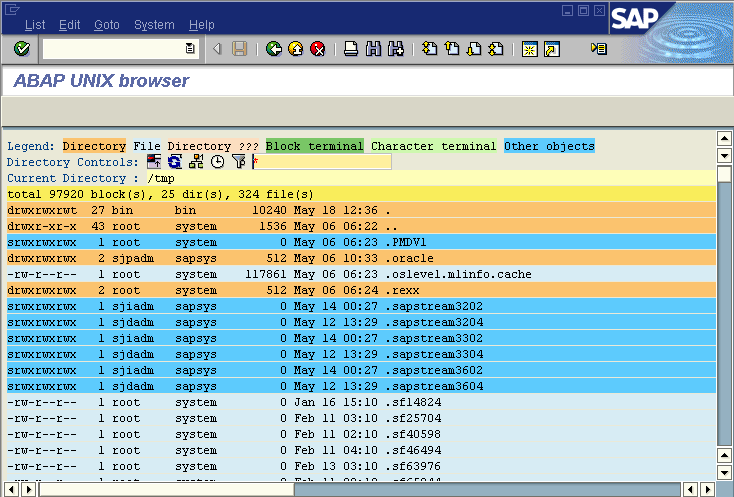Click the bottom-most vertical scroll down arrow
This screenshot has height=497, width=734.
coord(724,472)
